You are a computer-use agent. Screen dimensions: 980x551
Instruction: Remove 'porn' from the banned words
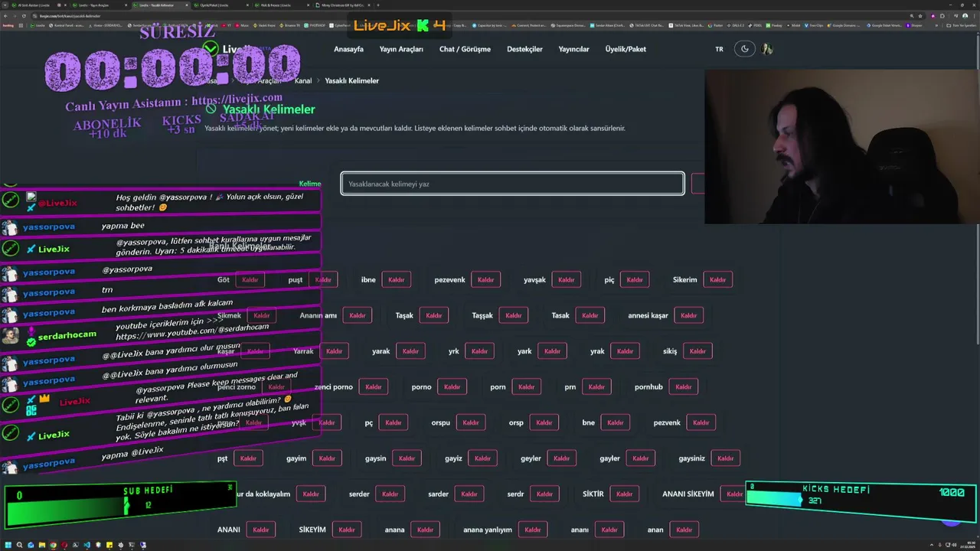526,387
